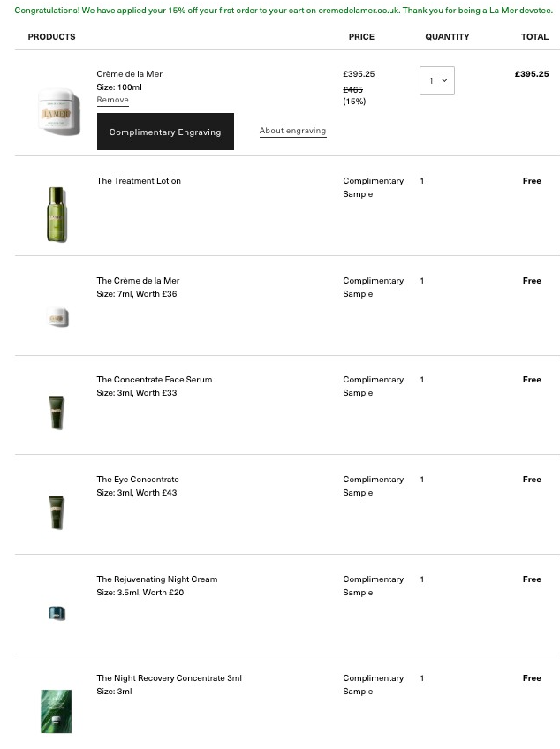Select The Eye Concentrate product name
Screen dimensions: 560x749
pos(138,480)
